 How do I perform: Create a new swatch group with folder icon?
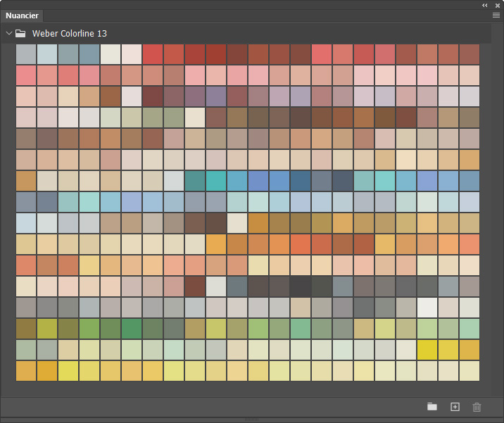coord(432,407)
